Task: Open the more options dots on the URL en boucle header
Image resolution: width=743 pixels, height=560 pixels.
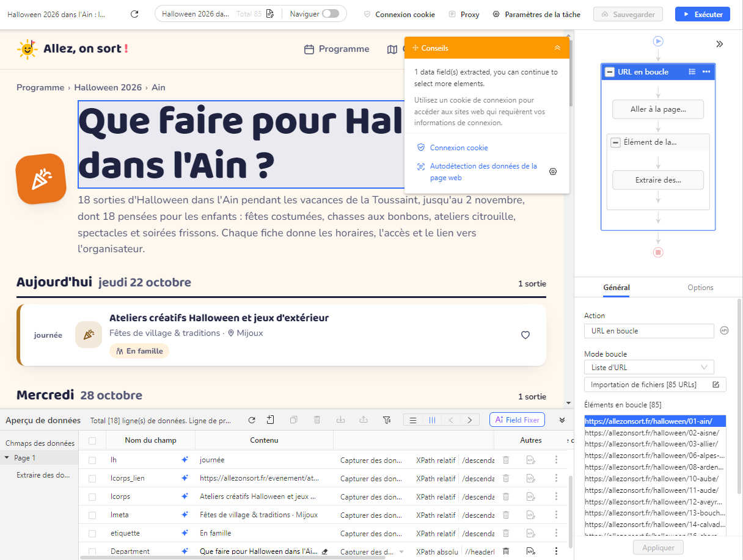Action: tap(706, 71)
